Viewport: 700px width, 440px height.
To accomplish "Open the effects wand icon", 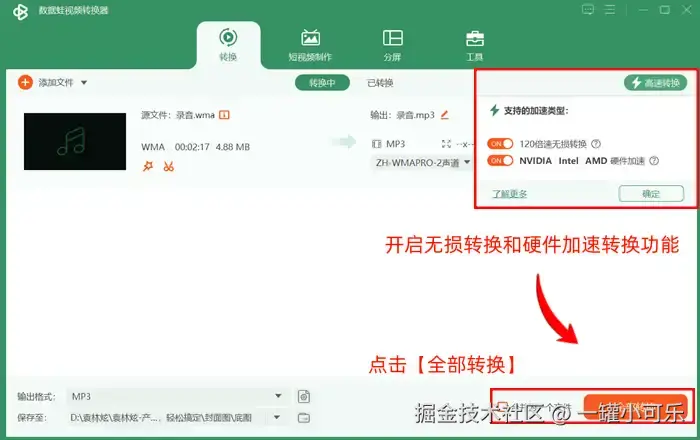I will tap(148, 166).
